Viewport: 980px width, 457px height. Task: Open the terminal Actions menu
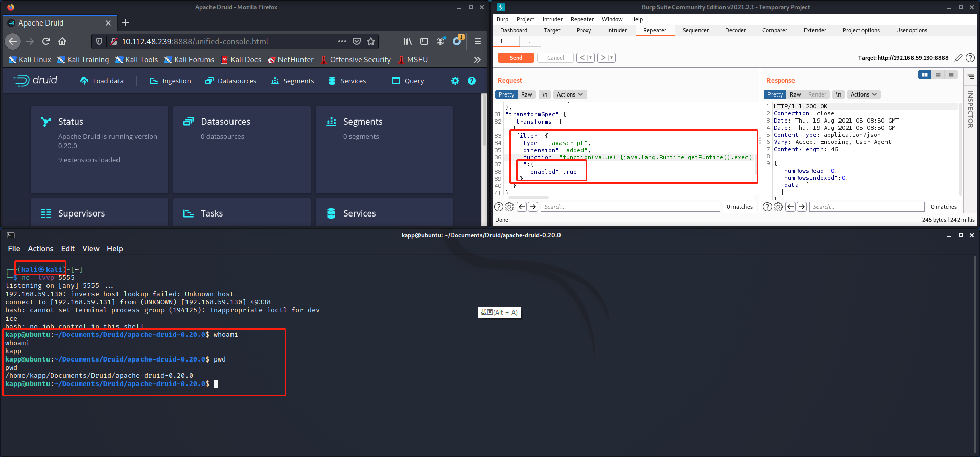tap(40, 249)
